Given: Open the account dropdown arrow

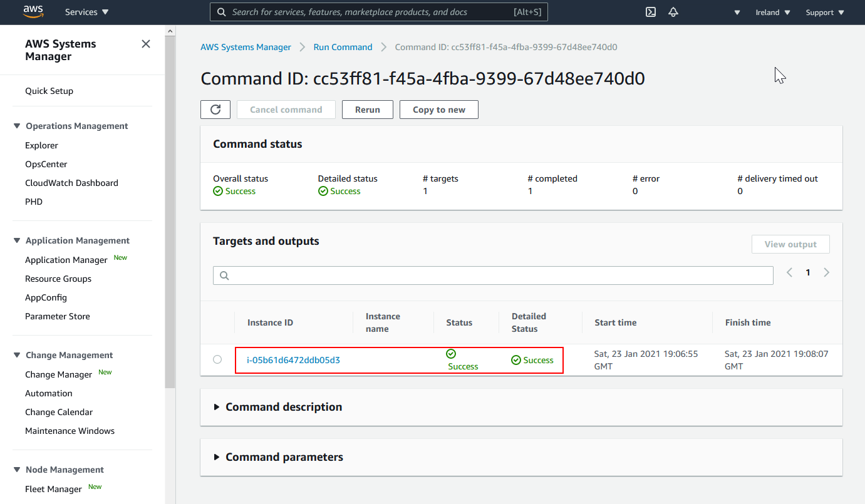Looking at the screenshot, I should [737, 13].
